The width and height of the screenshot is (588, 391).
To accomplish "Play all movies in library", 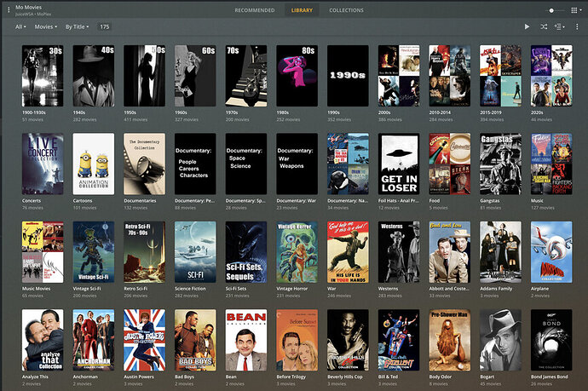I will point(527,26).
